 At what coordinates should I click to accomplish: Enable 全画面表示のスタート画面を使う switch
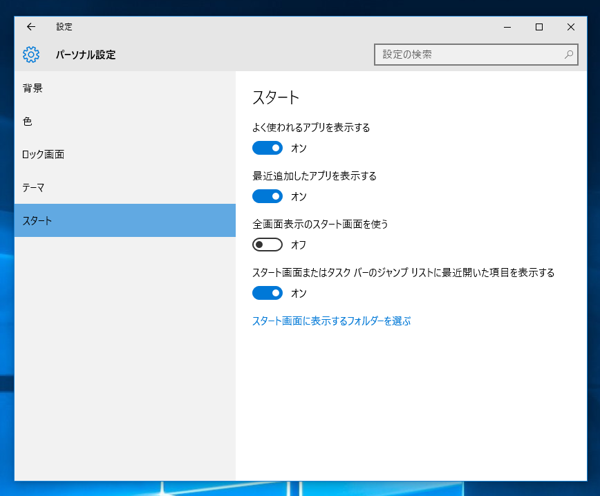pos(267,245)
